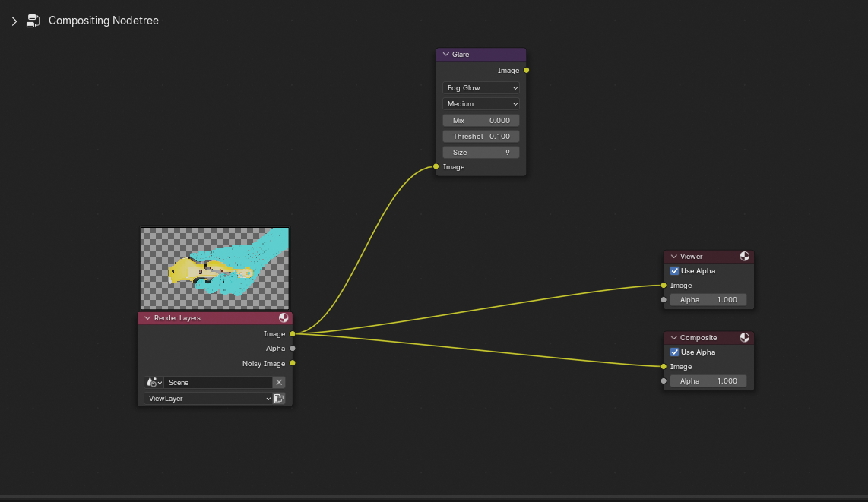Collapse the Viewer node
This screenshot has height=502, width=868.
tap(673, 257)
